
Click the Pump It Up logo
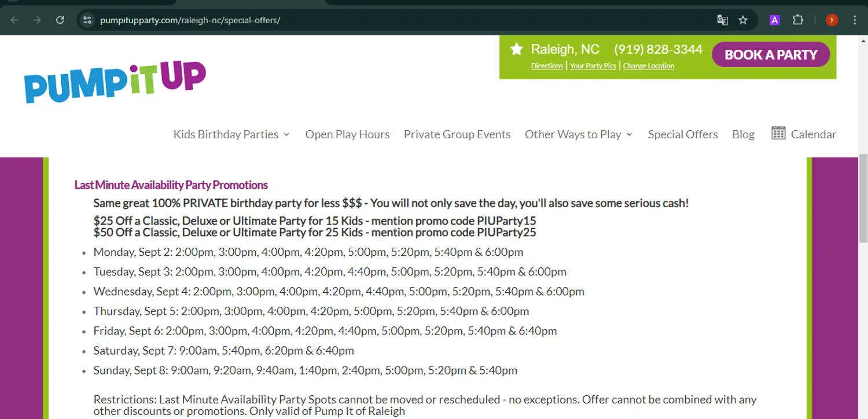[115, 81]
